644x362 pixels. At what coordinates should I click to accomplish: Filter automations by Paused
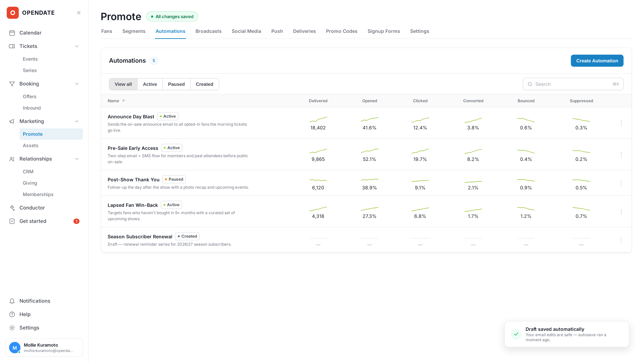point(176,84)
